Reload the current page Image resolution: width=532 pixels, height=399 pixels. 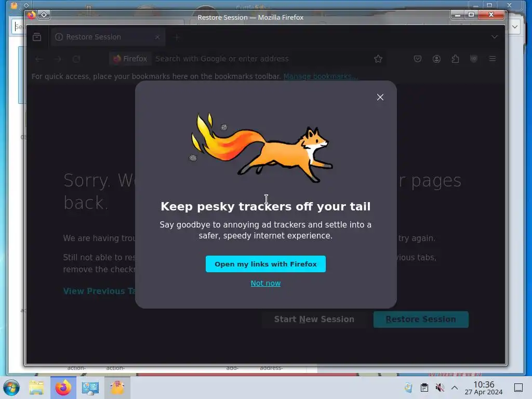76,59
